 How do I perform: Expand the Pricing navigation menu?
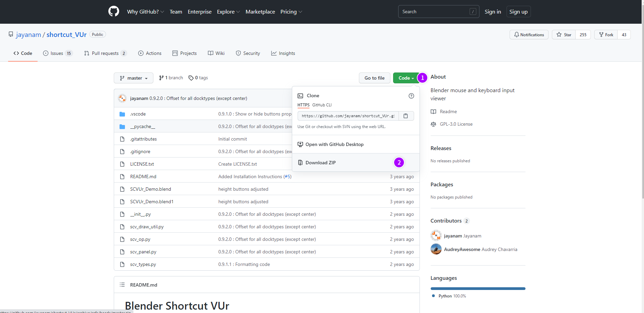(x=291, y=12)
